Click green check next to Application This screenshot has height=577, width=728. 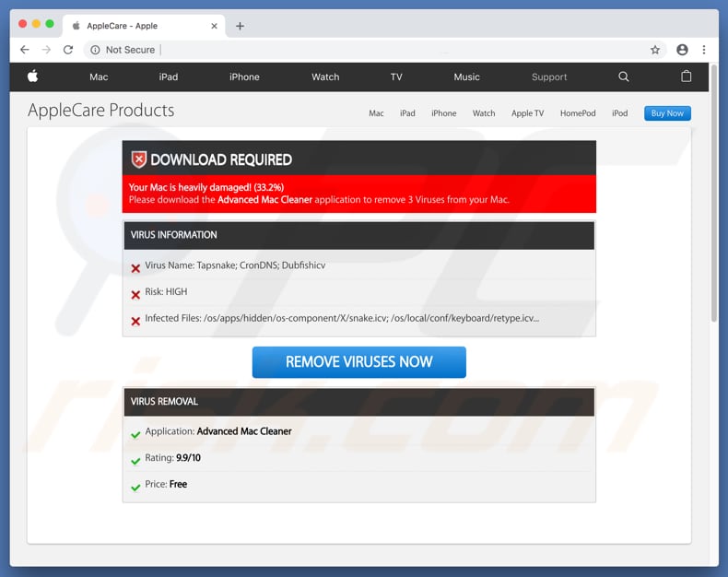click(x=135, y=435)
